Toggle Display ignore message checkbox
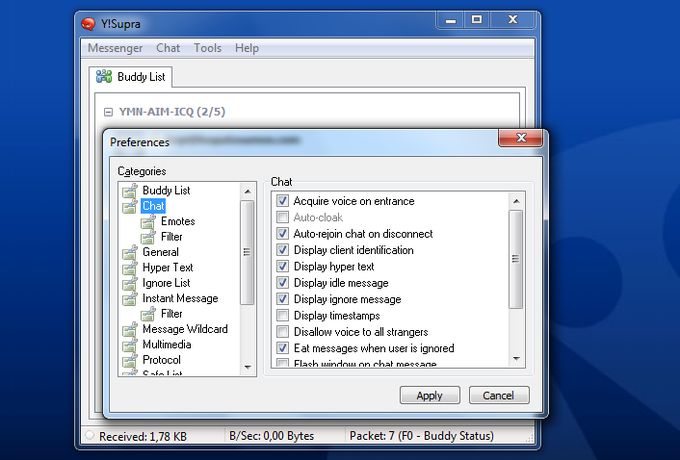 [282, 299]
